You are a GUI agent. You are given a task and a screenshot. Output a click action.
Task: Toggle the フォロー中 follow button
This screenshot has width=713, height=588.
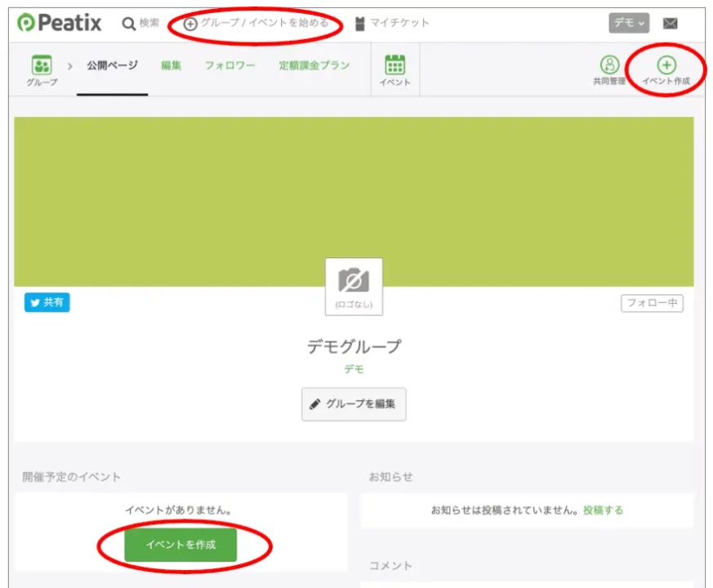pyautogui.click(x=652, y=303)
